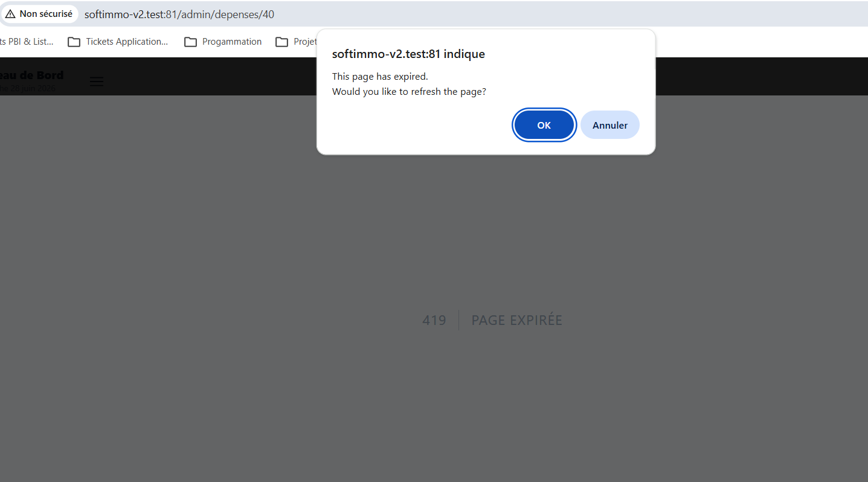Open the 'Tickets Application...' bookmarks label
Image resolution: width=868 pixels, height=482 pixels.
(x=127, y=42)
